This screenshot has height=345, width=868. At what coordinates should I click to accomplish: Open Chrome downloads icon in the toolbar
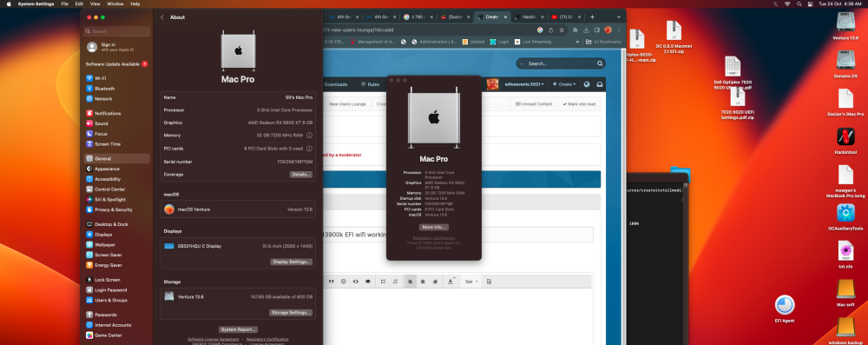(586, 30)
